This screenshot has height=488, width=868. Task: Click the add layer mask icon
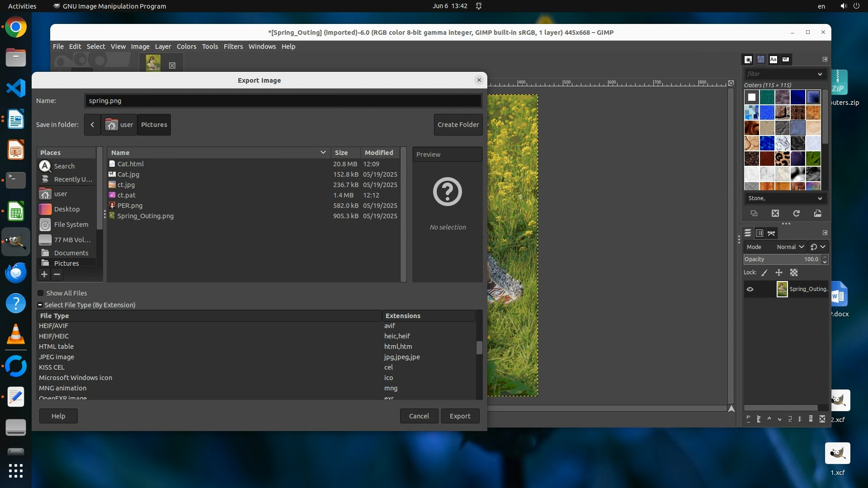tap(811, 419)
